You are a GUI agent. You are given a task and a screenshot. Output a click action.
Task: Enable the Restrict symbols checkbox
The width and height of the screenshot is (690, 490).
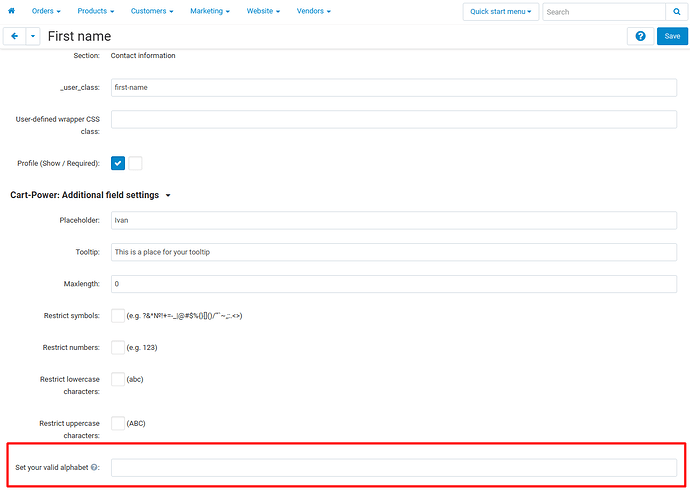118,316
